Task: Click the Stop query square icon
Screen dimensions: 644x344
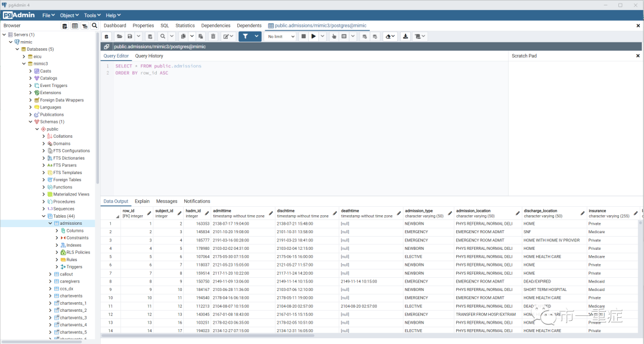Action: tap(304, 36)
